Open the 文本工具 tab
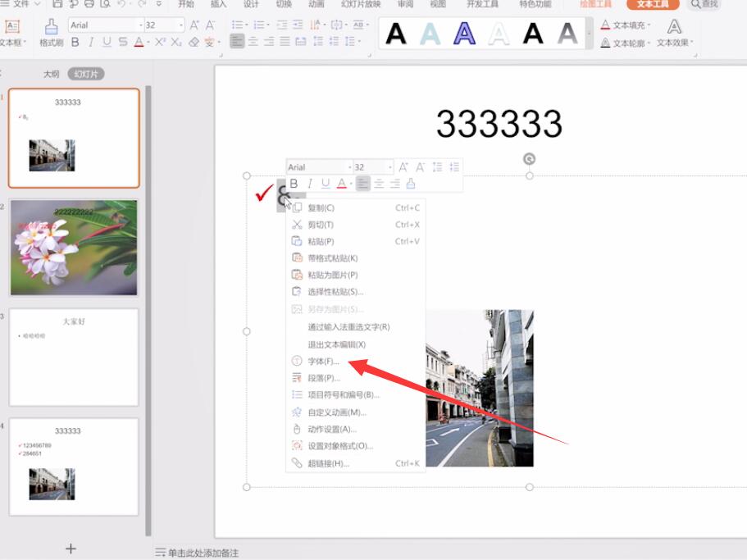This screenshot has height=560, width=747. 653,4
